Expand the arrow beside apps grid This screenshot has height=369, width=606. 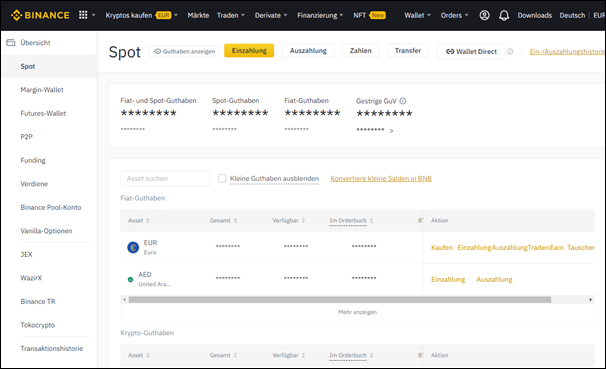94,15
